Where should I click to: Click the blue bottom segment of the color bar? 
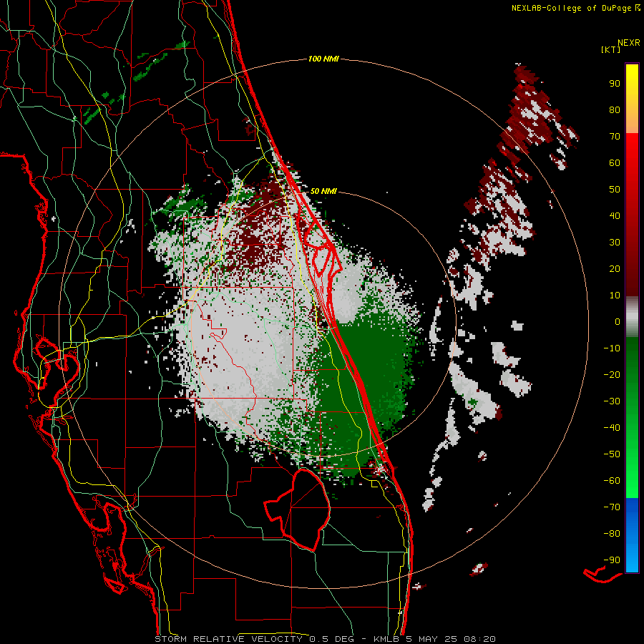(x=632, y=535)
